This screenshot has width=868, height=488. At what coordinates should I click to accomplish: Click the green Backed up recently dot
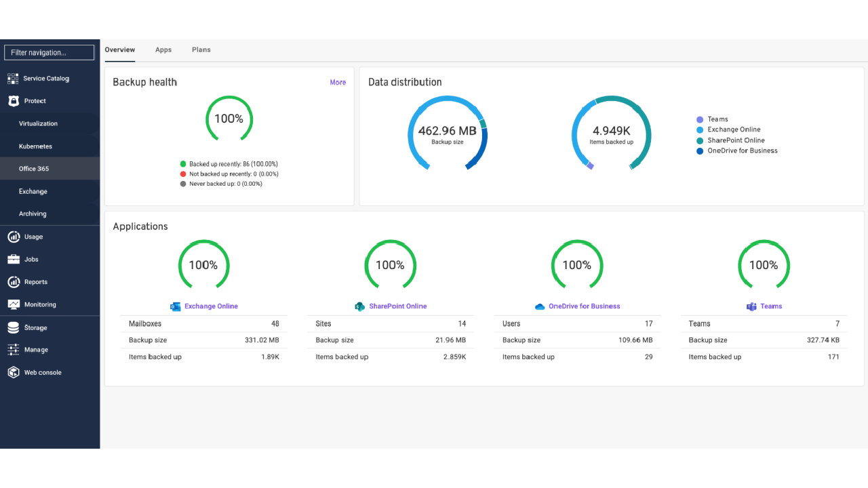coord(183,164)
